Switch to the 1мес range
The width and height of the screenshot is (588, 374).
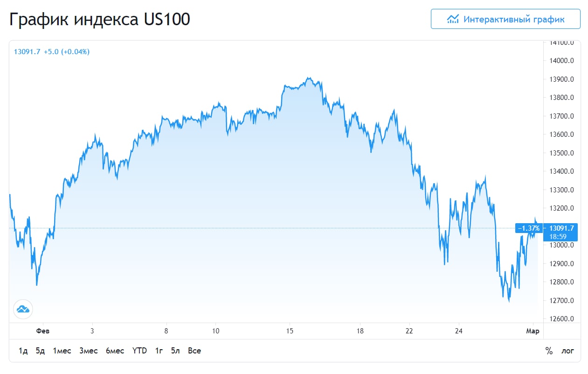pos(62,351)
